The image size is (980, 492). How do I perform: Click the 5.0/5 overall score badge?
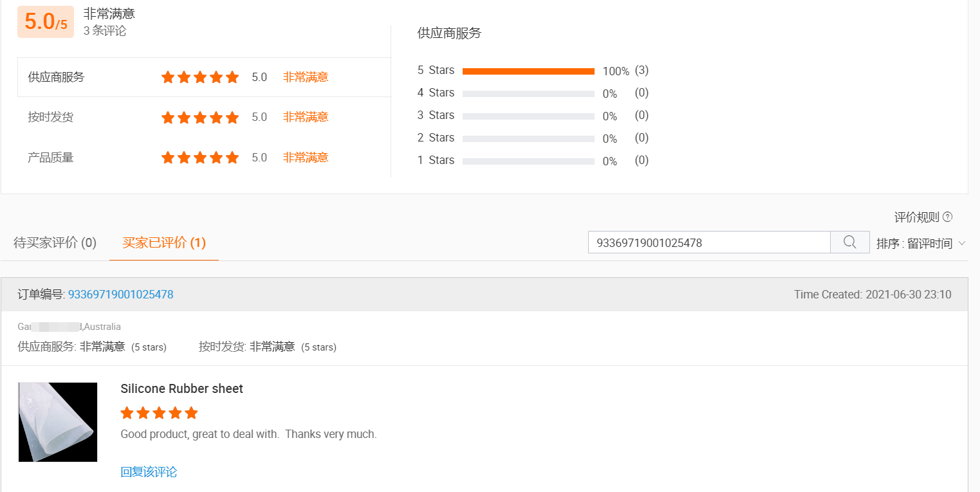pyautogui.click(x=46, y=22)
